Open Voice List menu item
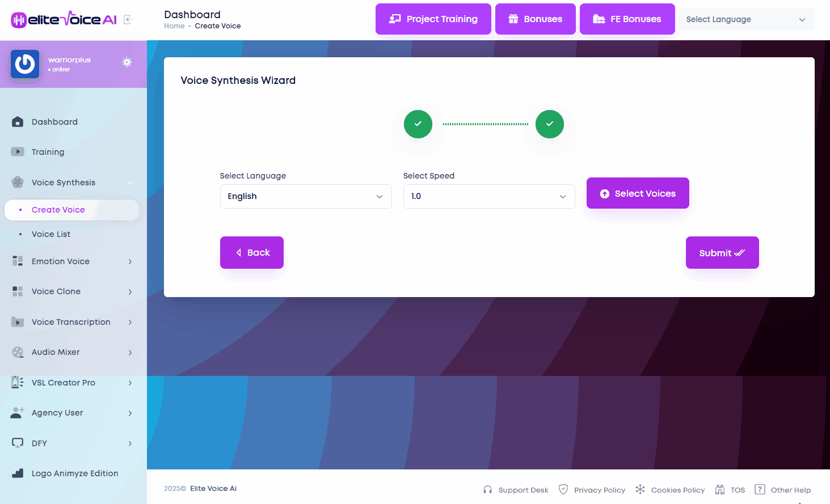 click(51, 234)
